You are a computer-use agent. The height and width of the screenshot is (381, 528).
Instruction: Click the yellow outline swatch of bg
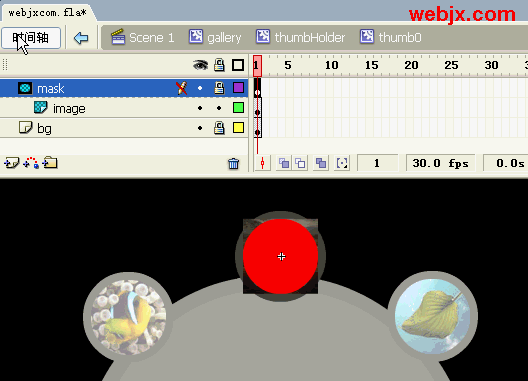[x=238, y=128]
